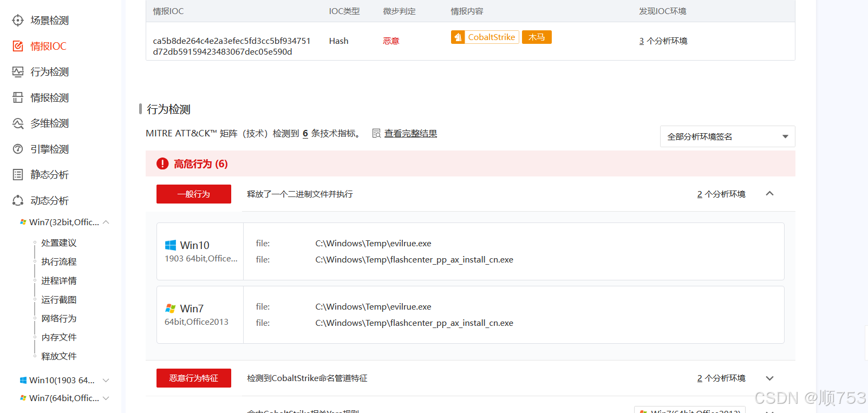
Task: Click the 引擎检测 sidebar icon
Action: 18,149
